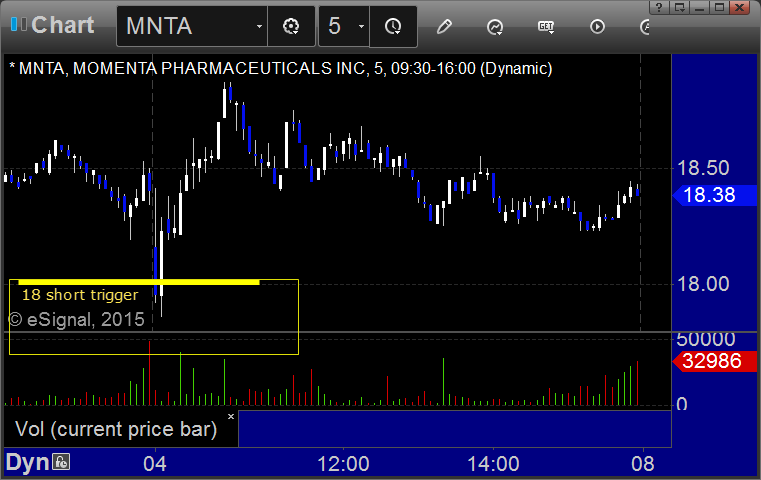Open the studies chart-line icon menu
Screen dimensions: 761x480
click(495, 27)
